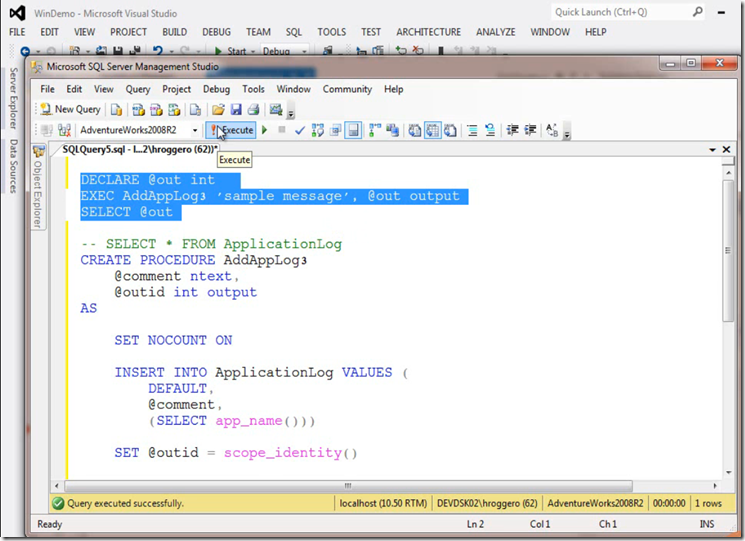Open the Visual Studio Debug configuration dropdown
The height and width of the screenshot is (541, 745).
[x=285, y=51]
